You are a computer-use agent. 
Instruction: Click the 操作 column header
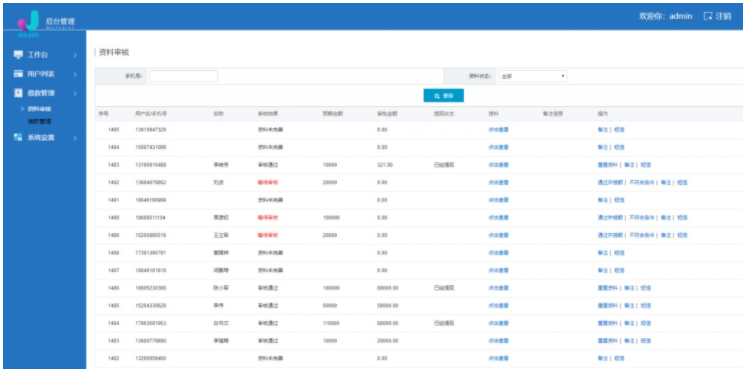pyautogui.click(x=603, y=114)
